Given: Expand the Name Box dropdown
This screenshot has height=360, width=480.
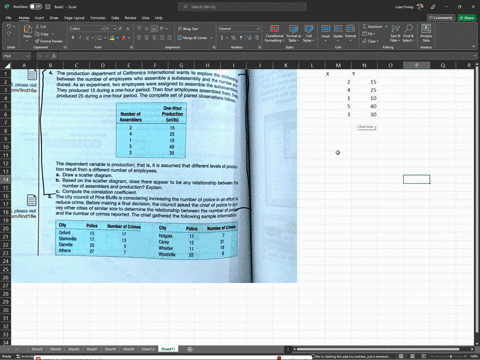Looking at the screenshot, I should click(28, 56).
